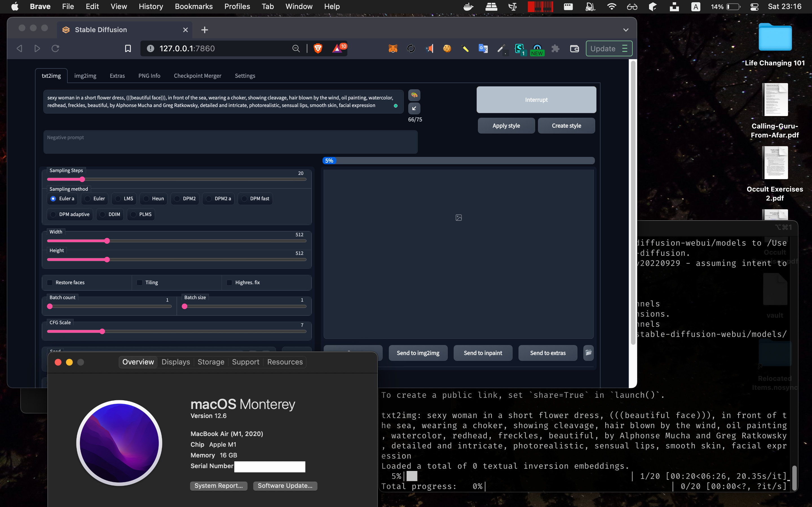Bookmark this page with bookmark icon
The width and height of the screenshot is (812, 507).
coord(128,49)
